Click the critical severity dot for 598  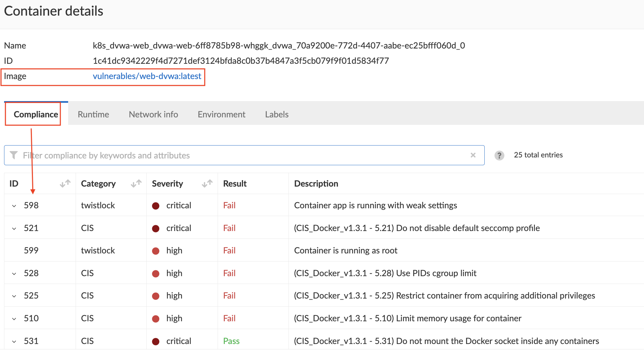point(156,206)
